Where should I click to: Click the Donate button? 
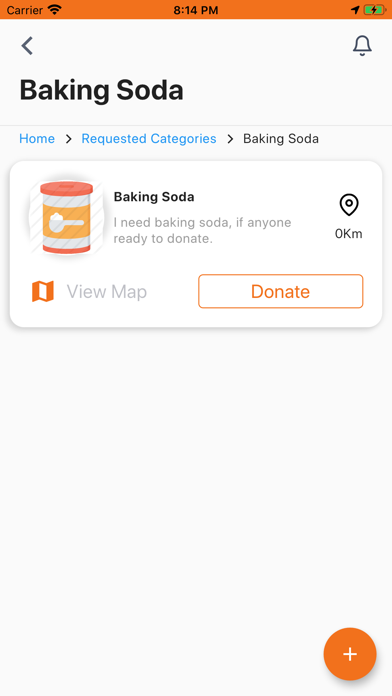click(x=281, y=291)
